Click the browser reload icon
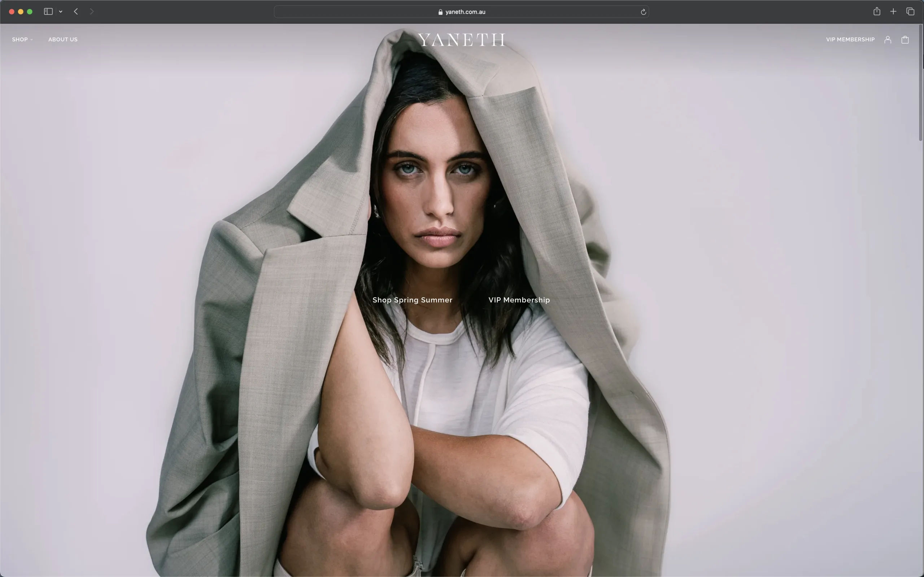The width and height of the screenshot is (924, 577). click(x=643, y=11)
